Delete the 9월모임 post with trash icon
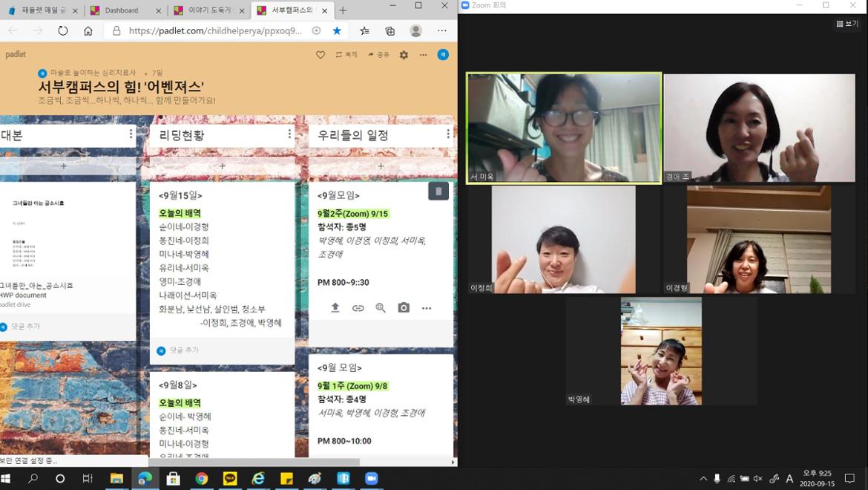 [x=438, y=192]
